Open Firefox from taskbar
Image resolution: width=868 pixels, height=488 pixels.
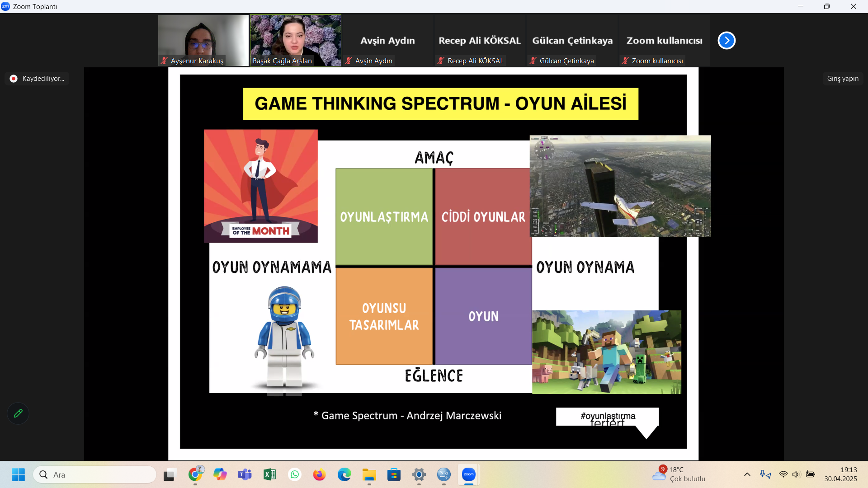(x=320, y=474)
